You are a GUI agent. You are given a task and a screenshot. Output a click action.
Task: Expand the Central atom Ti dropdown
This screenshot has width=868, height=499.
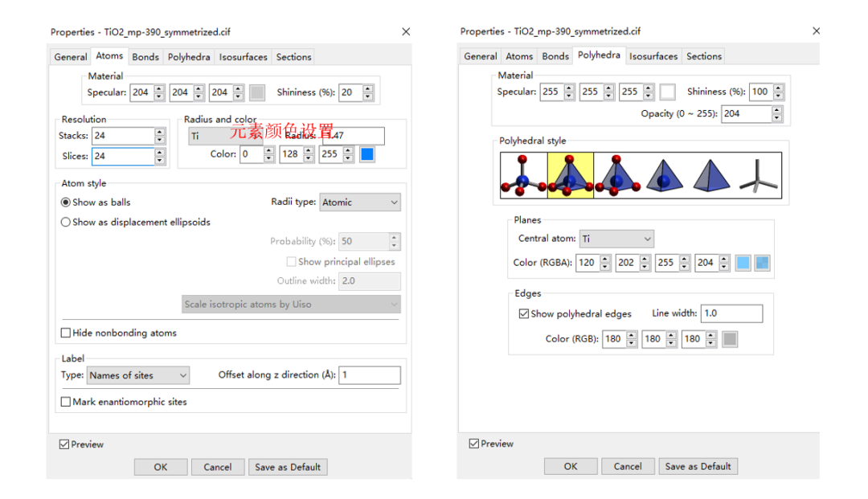tap(616, 239)
